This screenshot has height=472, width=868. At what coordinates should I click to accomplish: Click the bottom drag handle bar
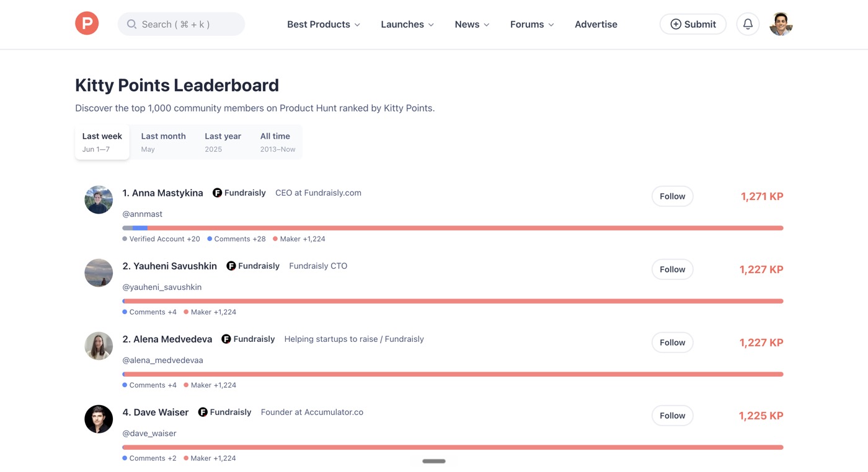434,461
